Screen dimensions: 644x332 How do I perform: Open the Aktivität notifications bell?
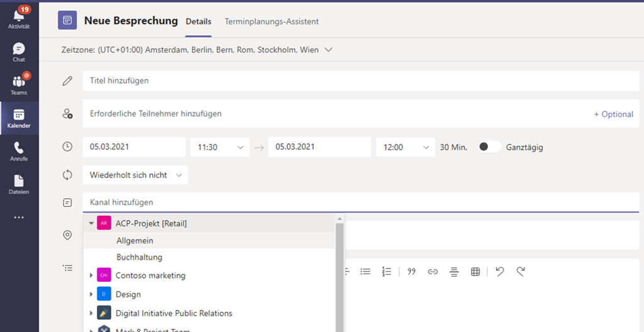click(x=19, y=18)
